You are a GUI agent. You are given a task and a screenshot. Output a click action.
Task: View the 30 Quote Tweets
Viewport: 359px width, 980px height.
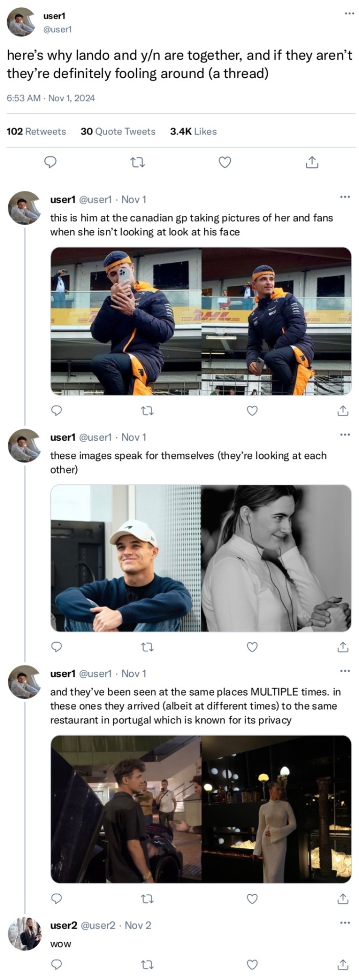click(x=118, y=131)
